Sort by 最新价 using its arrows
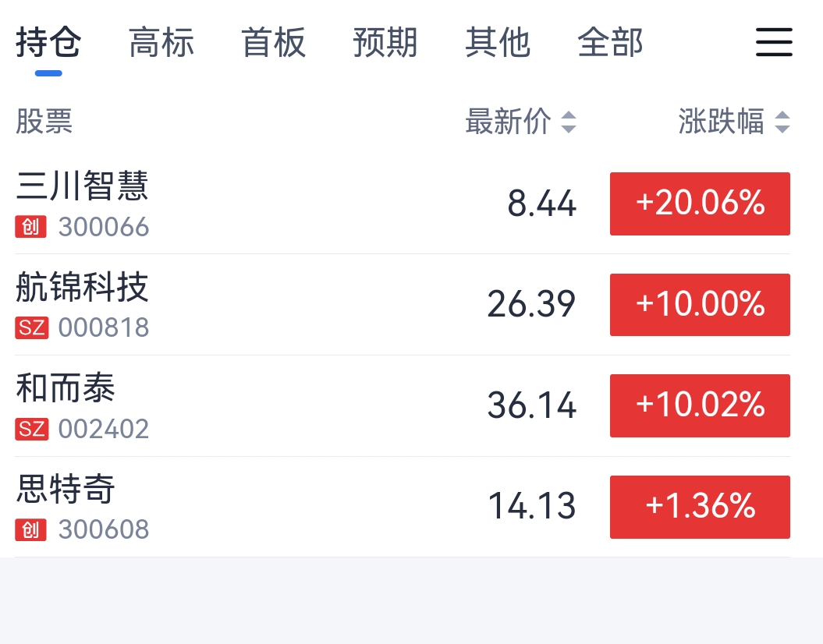Image resolution: width=823 pixels, height=644 pixels. pos(569,122)
